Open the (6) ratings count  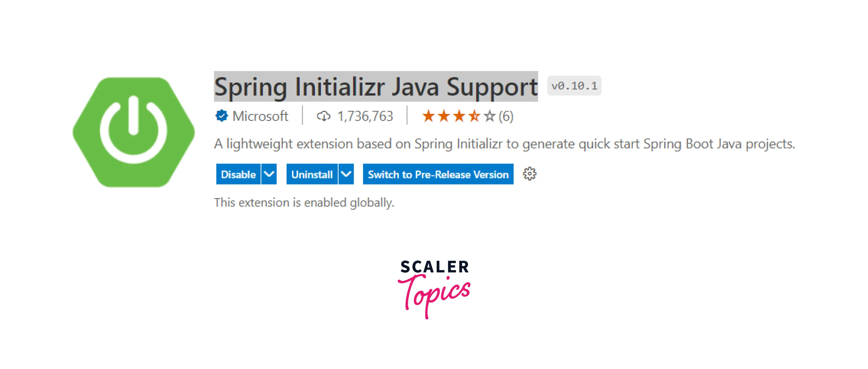click(506, 116)
